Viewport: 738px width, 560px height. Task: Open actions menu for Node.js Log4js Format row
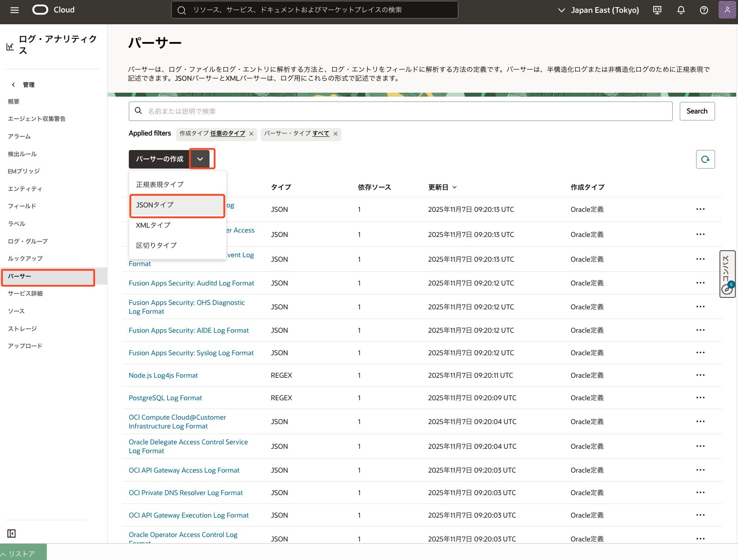tap(700, 375)
